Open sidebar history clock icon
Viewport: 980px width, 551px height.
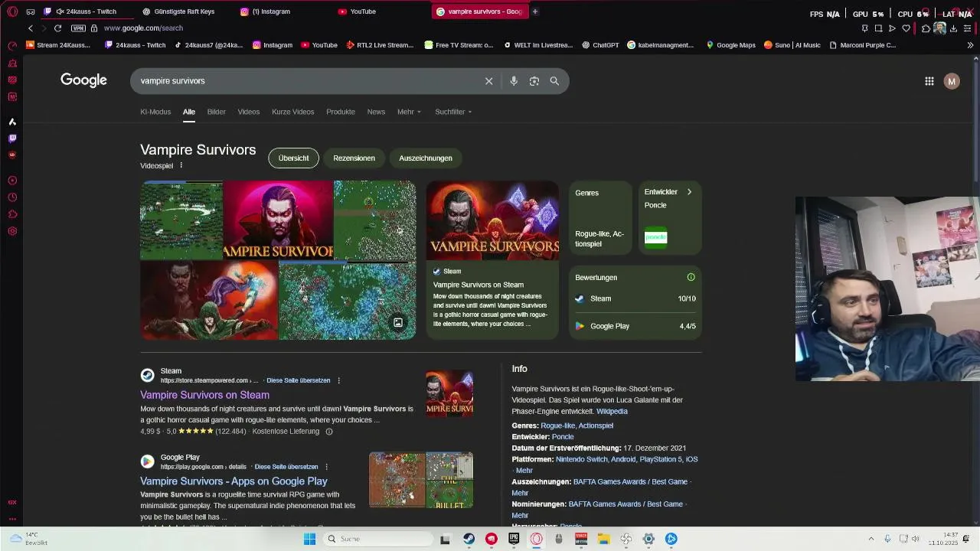click(12, 197)
